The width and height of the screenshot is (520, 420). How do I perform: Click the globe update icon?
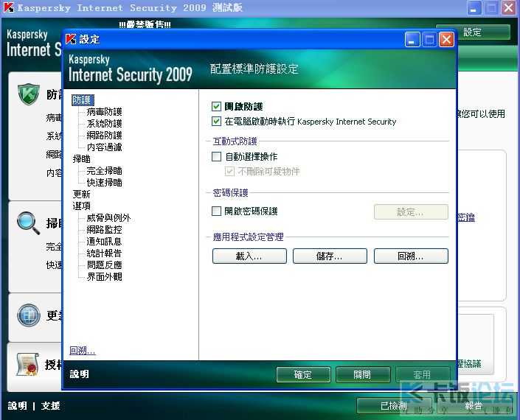(x=29, y=315)
